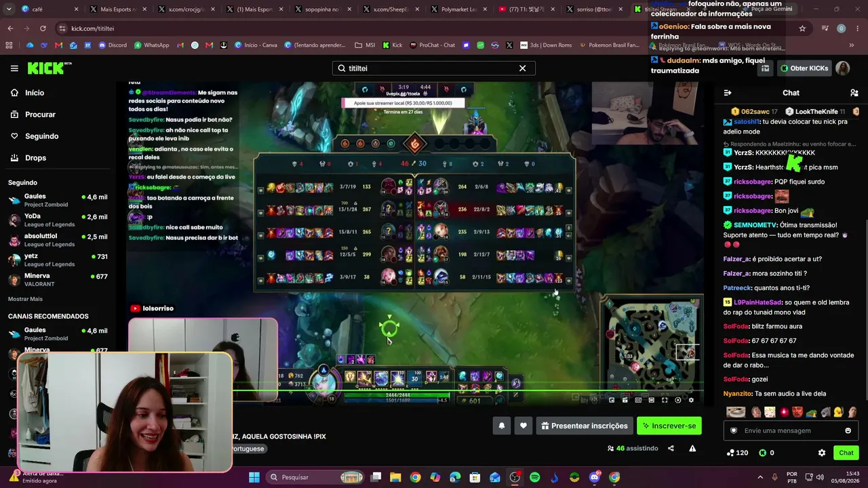
Task: Open the yetz followed channel
Action: [58, 260]
